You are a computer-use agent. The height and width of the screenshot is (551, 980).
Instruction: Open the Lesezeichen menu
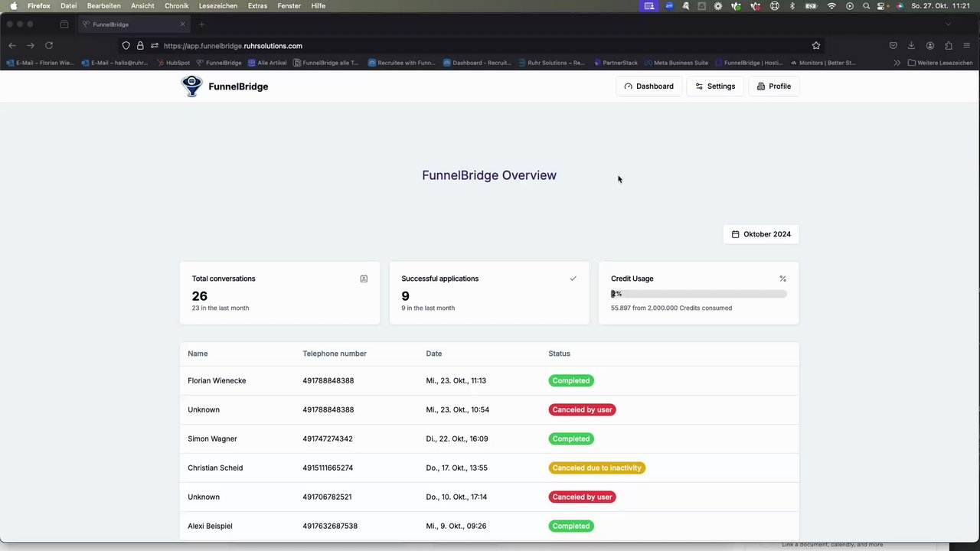click(x=218, y=6)
